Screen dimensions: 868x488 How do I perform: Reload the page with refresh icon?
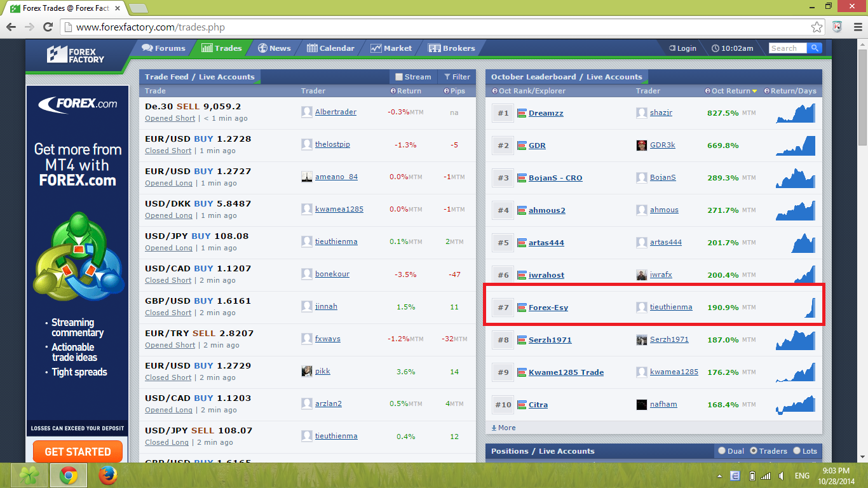pos(48,27)
